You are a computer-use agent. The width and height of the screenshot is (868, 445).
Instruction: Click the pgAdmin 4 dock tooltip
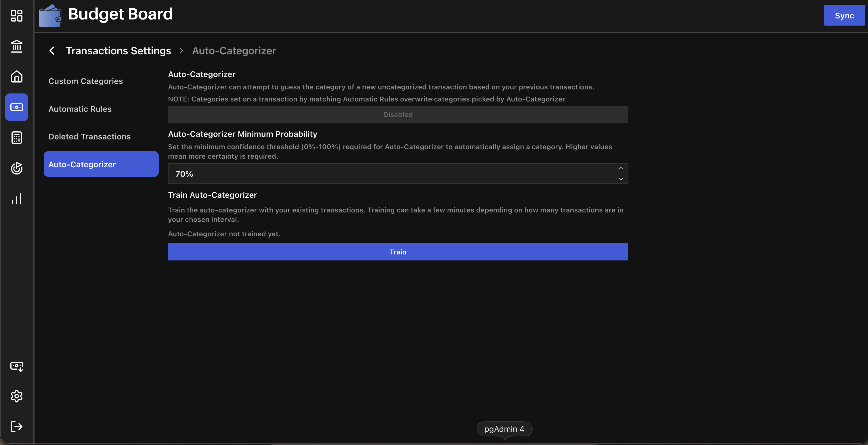tap(504, 429)
